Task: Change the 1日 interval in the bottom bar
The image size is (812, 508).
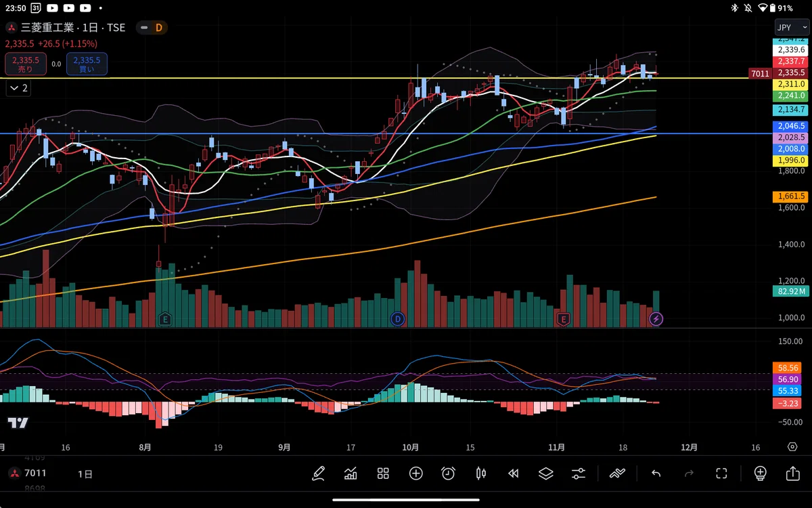Action: 85,474
